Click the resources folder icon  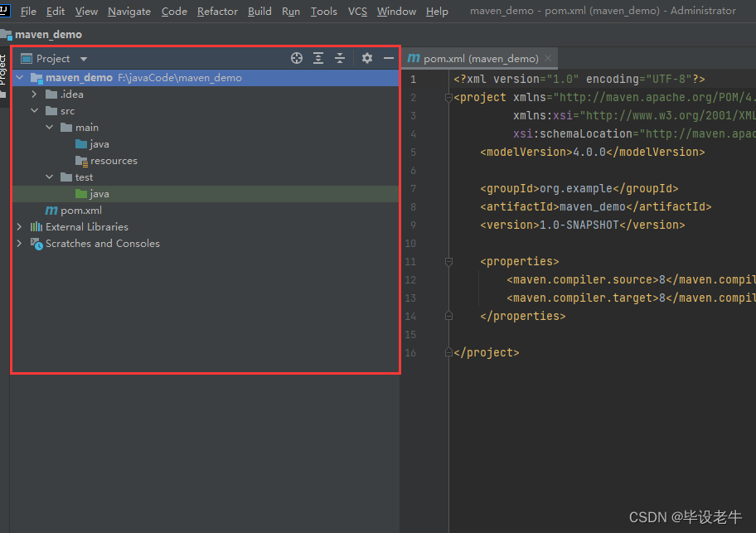point(81,161)
